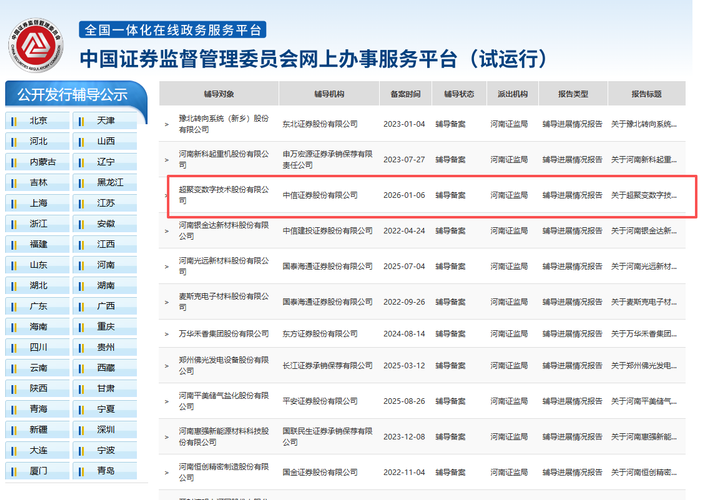Choose 福建 in sidebar
This screenshot has width=727, height=500.
click(x=38, y=244)
